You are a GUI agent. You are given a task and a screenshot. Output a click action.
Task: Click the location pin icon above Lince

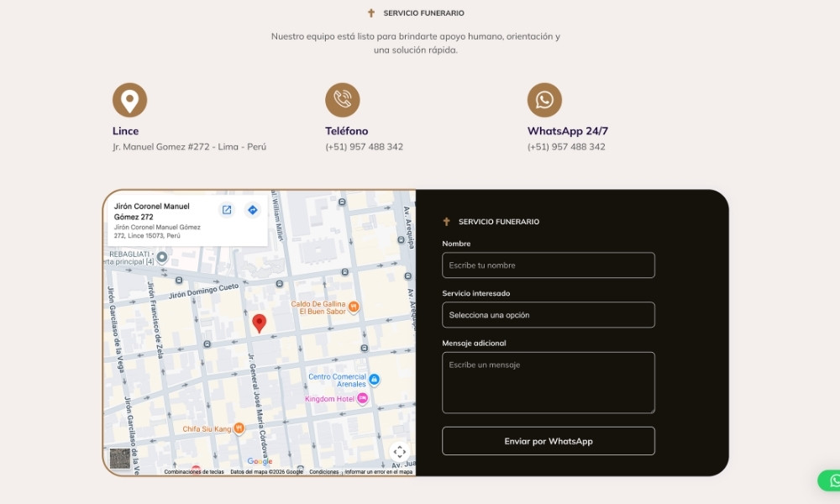click(129, 100)
